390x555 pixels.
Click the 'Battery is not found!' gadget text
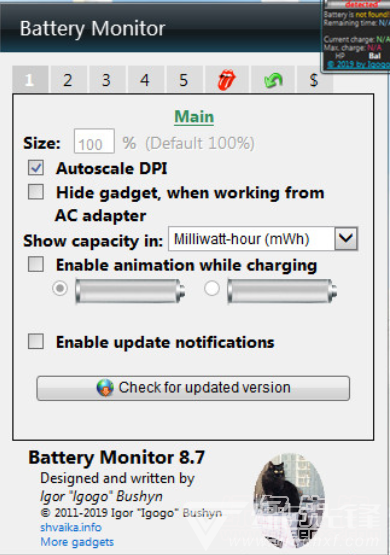(x=356, y=15)
